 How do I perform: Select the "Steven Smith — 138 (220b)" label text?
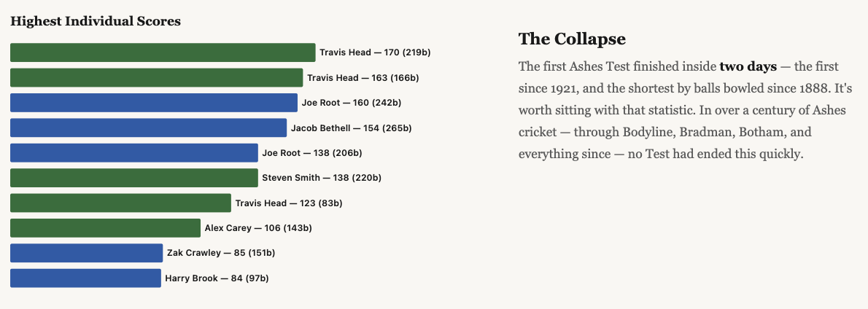click(x=322, y=178)
